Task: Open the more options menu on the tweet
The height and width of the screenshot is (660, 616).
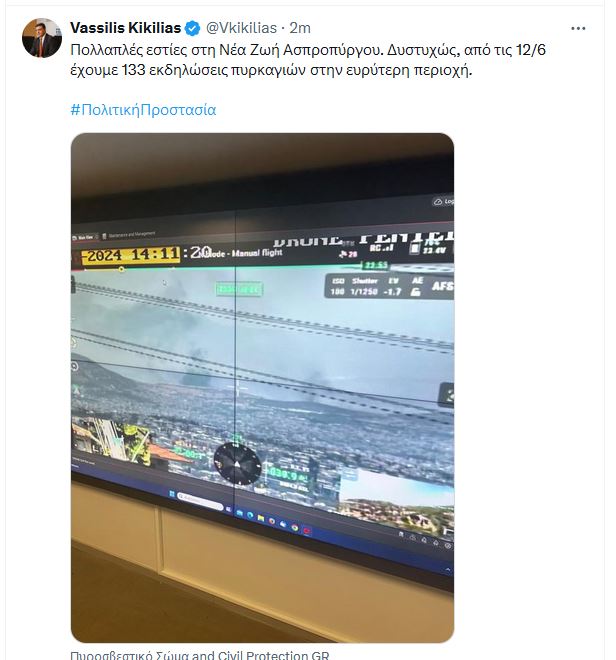Action: (x=578, y=29)
